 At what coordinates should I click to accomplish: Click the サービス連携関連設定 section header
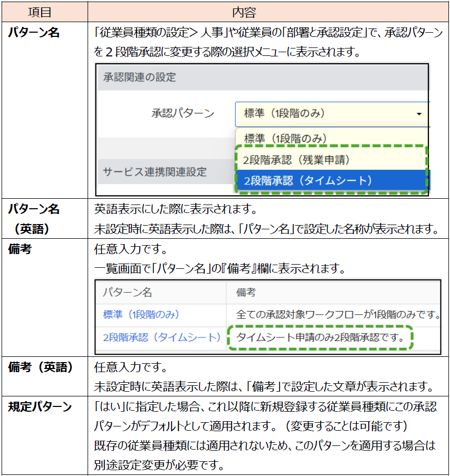click(x=154, y=171)
